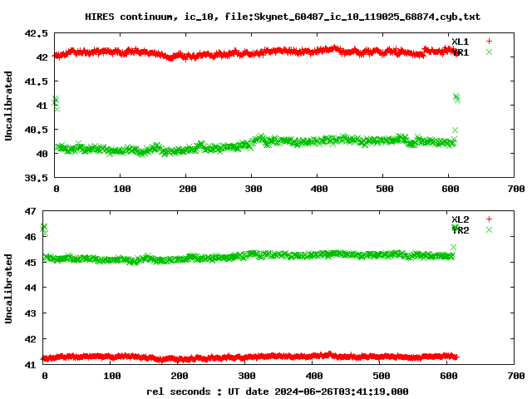Click the YR2 legend label
532x399 pixels.
tap(460, 230)
